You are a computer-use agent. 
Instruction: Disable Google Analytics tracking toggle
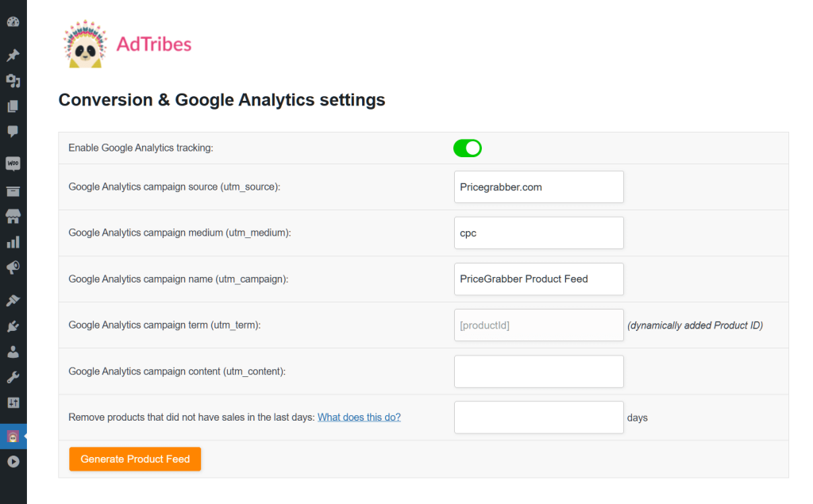[468, 148]
